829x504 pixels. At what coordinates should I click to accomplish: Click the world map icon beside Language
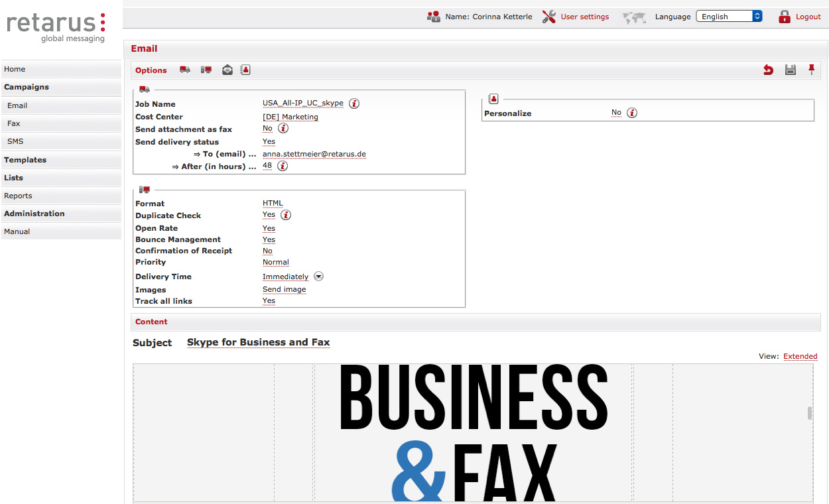tap(635, 17)
